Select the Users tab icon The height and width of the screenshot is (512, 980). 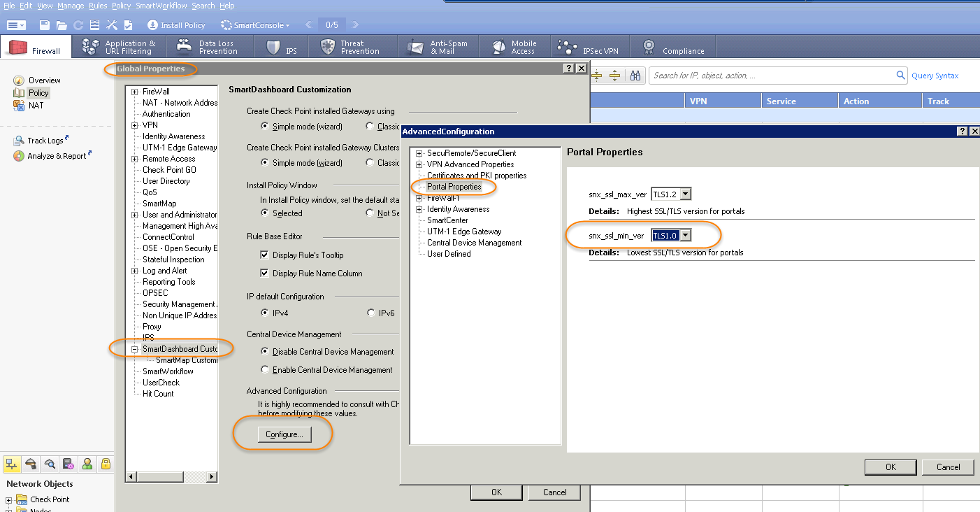click(87, 464)
